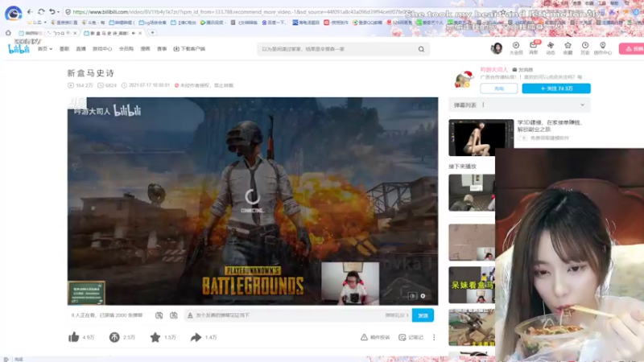Open the user profile avatar in header
This screenshot has height=362, width=644.
(497, 48)
